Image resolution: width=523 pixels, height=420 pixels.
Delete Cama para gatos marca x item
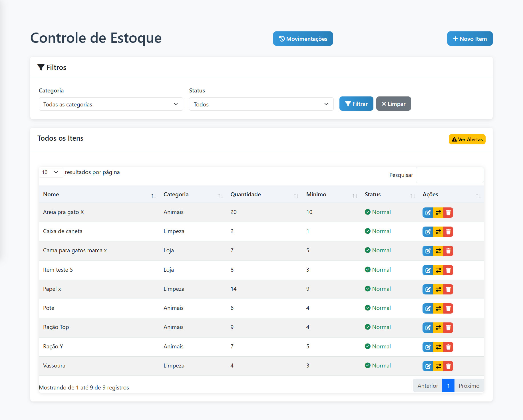coord(448,251)
